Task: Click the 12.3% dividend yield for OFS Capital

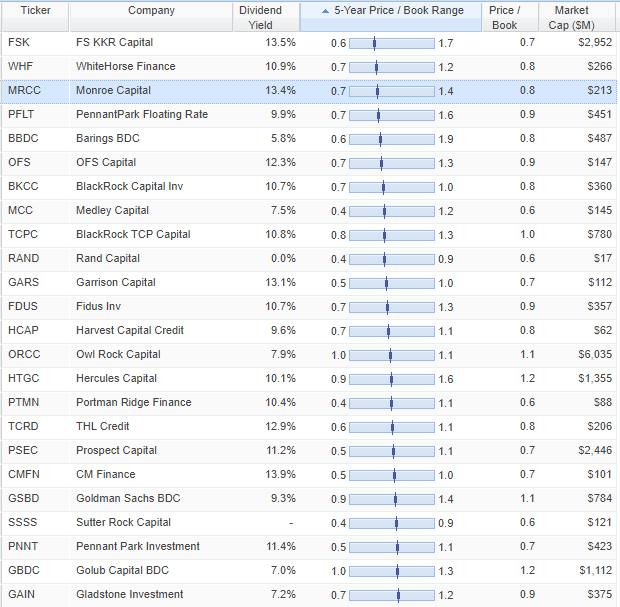Action: click(x=280, y=163)
